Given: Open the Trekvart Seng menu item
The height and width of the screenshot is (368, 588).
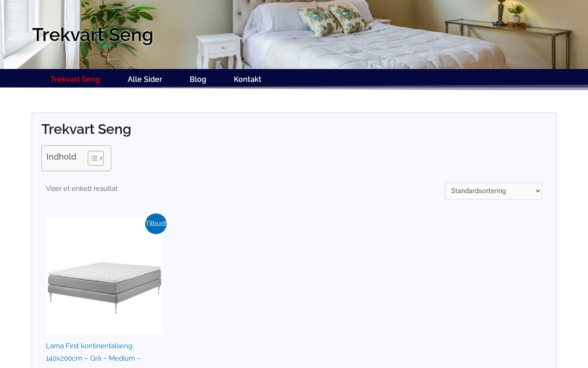Looking at the screenshot, I should [75, 79].
